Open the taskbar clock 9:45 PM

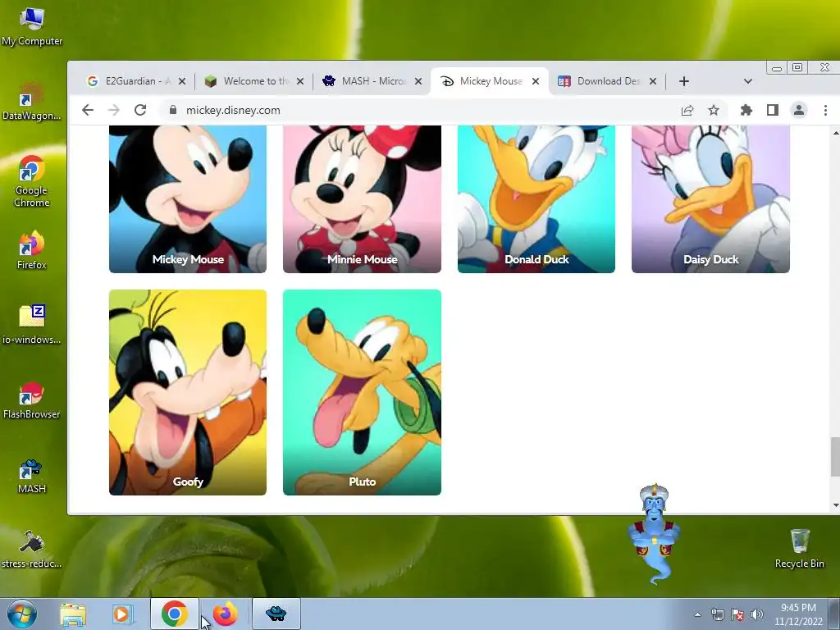(x=798, y=614)
